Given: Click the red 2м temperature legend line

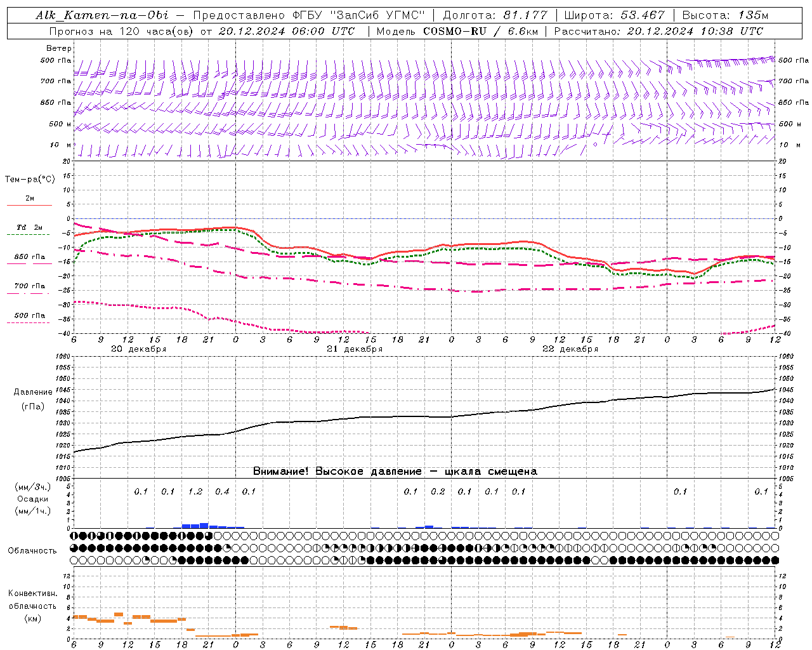Looking at the screenshot, I should click(29, 205).
